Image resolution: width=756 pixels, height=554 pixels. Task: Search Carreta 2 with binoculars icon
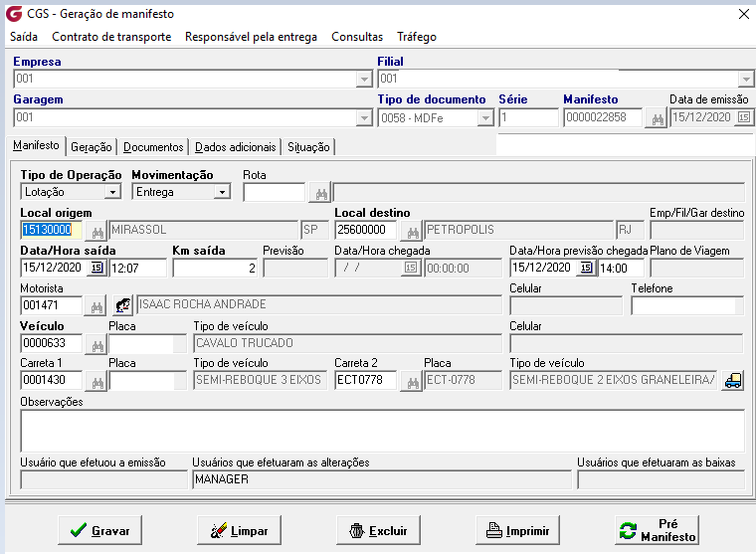click(413, 382)
